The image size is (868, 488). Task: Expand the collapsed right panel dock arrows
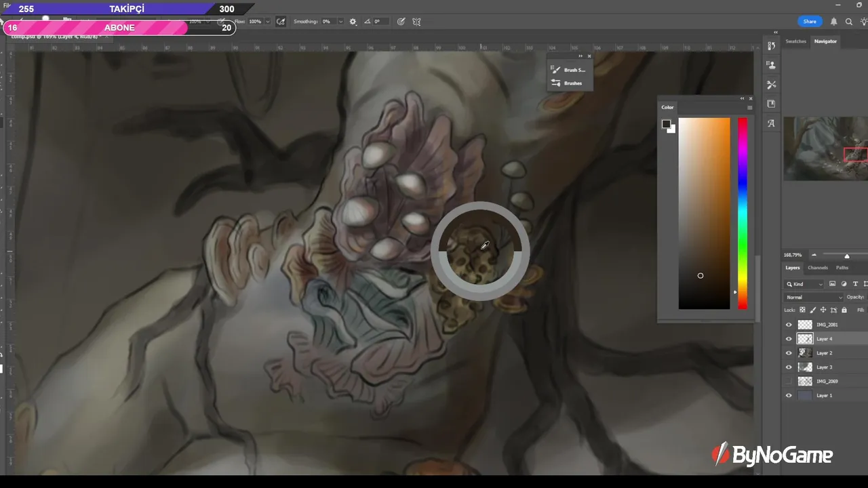pos(776,33)
